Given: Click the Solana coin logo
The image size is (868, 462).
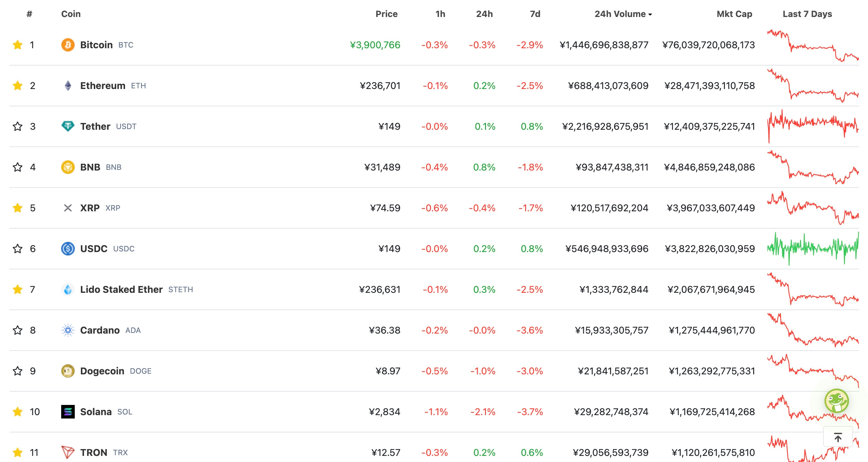Looking at the screenshot, I should [x=68, y=412].
